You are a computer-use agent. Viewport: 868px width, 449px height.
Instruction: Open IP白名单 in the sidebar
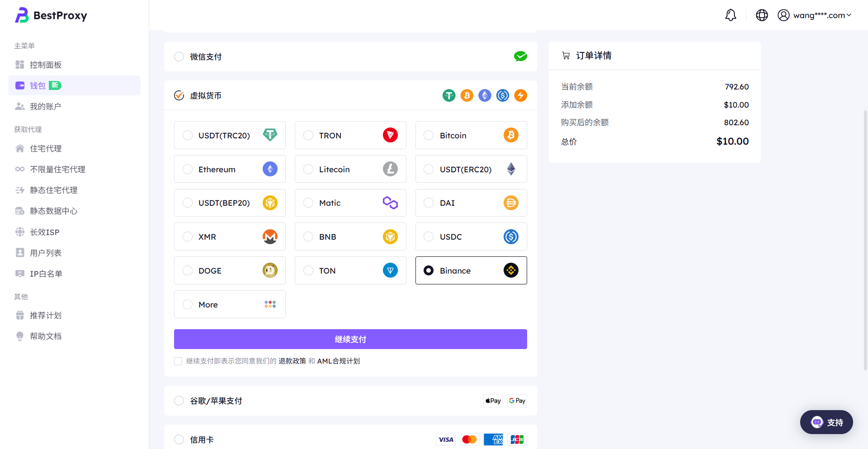(x=74, y=274)
